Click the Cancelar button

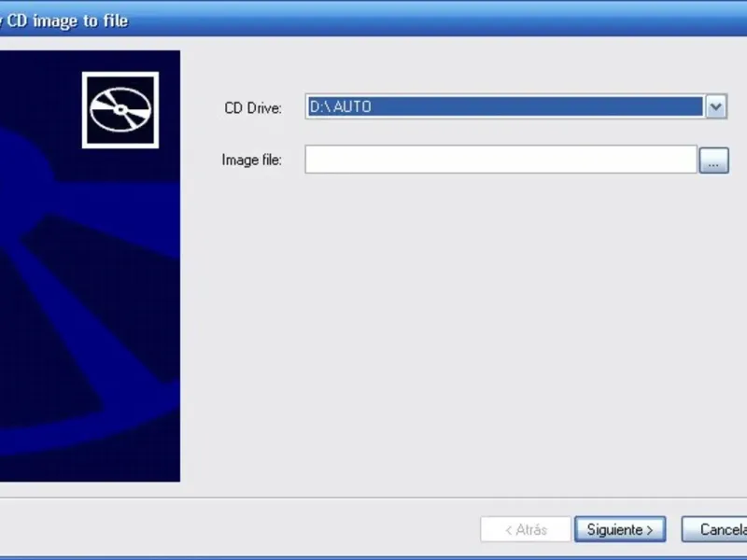(714, 529)
